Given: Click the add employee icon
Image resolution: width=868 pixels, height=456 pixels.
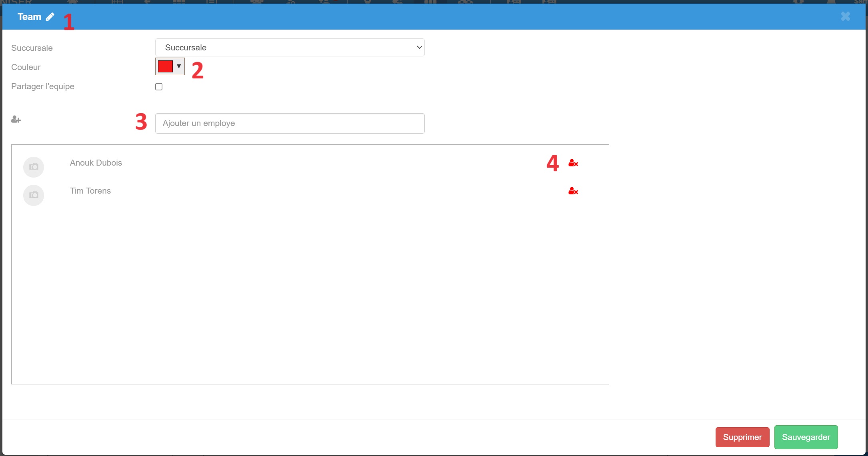Looking at the screenshot, I should pos(16,119).
